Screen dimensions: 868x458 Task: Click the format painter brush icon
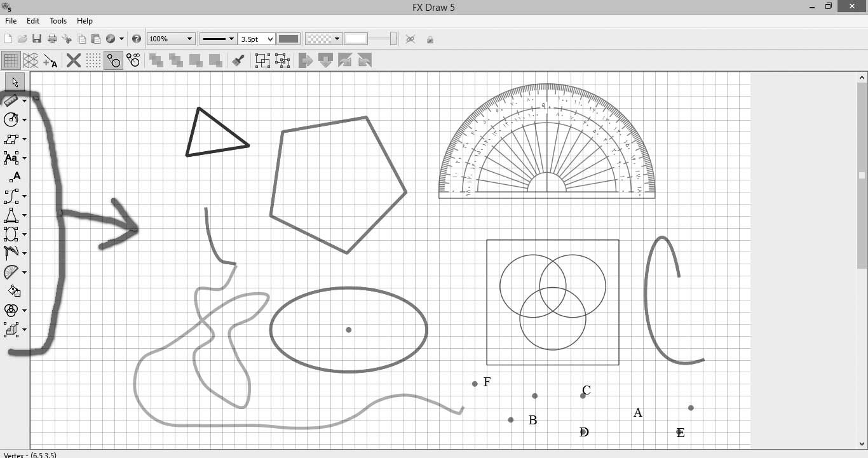click(x=238, y=61)
